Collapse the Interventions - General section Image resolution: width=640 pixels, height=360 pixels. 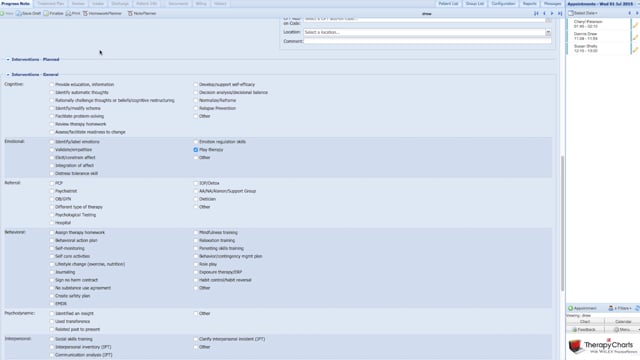point(8,75)
